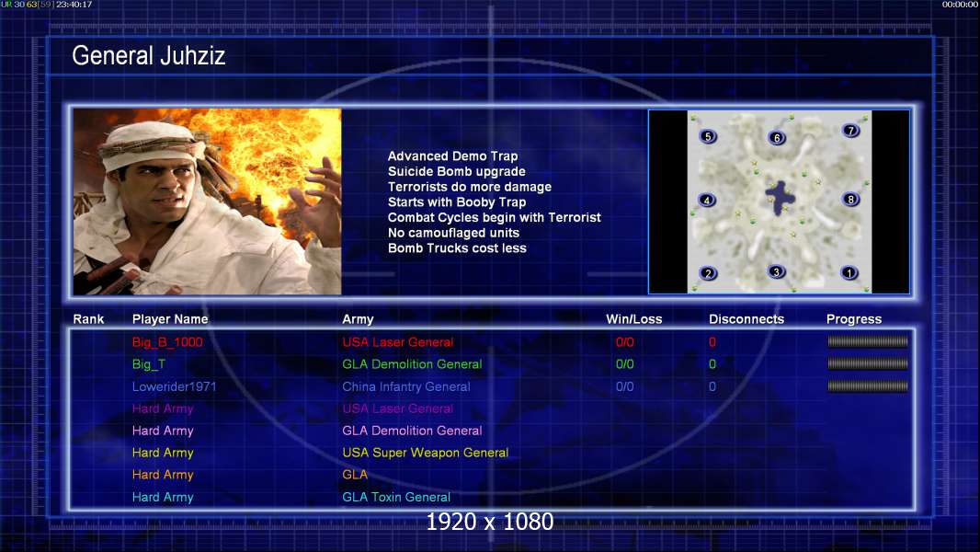
Task: Click Big_T win/loss value 0/0
Action: (x=624, y=363)
